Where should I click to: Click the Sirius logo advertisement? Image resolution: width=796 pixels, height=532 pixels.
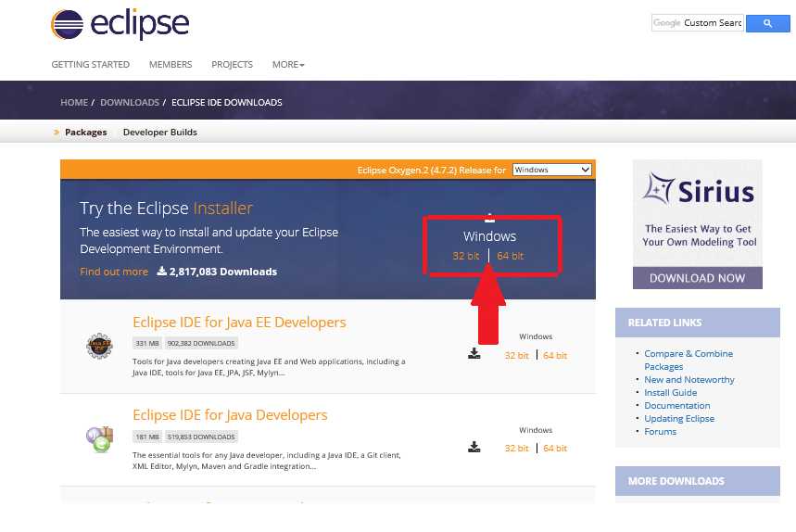coord(698,213)
